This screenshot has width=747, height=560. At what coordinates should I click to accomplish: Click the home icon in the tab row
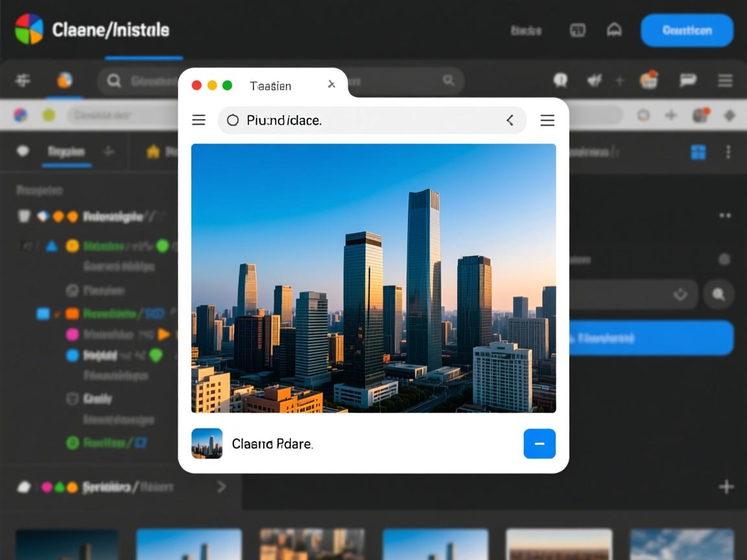pos(153,152)
